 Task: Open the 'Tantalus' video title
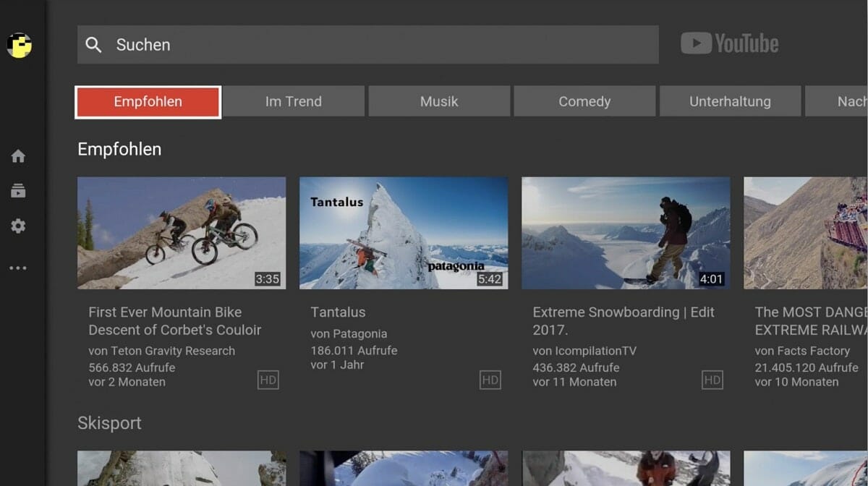[x=338, y=312]
